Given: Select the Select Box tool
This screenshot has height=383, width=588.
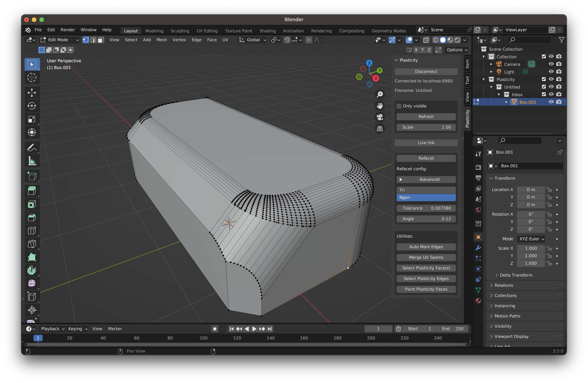Looking at the screenshot, I should (32, 64).
